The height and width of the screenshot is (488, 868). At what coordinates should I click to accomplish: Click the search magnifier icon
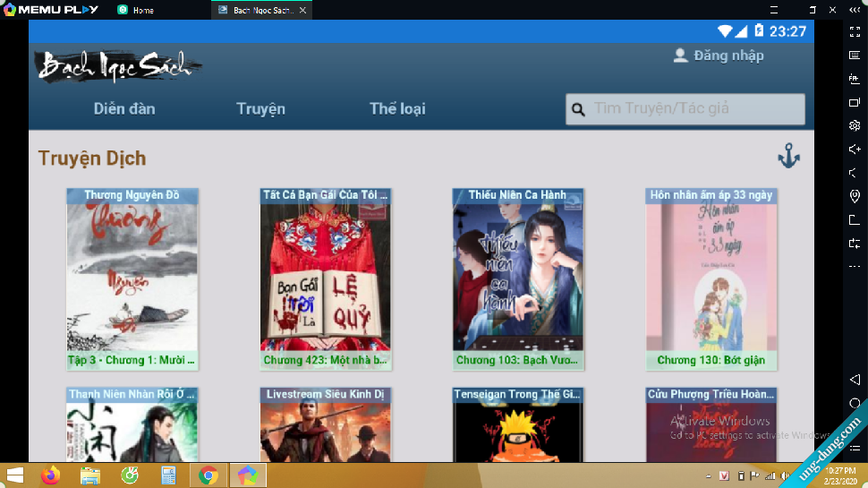click(x=578, y=109)
